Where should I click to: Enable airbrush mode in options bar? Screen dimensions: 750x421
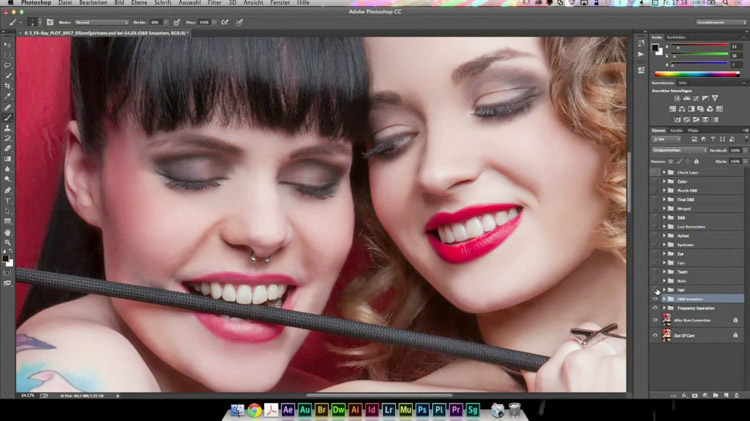coord(224,22)
